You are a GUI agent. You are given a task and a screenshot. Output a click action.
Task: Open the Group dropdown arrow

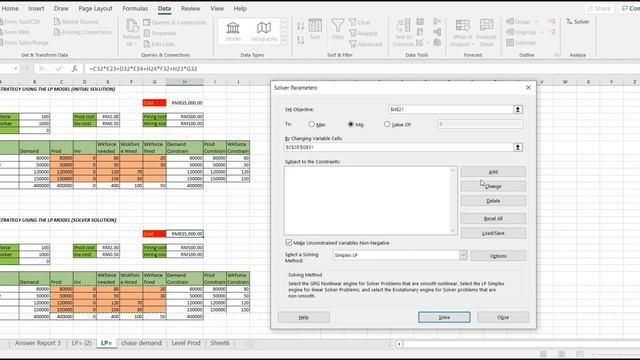tap(536, 22)
